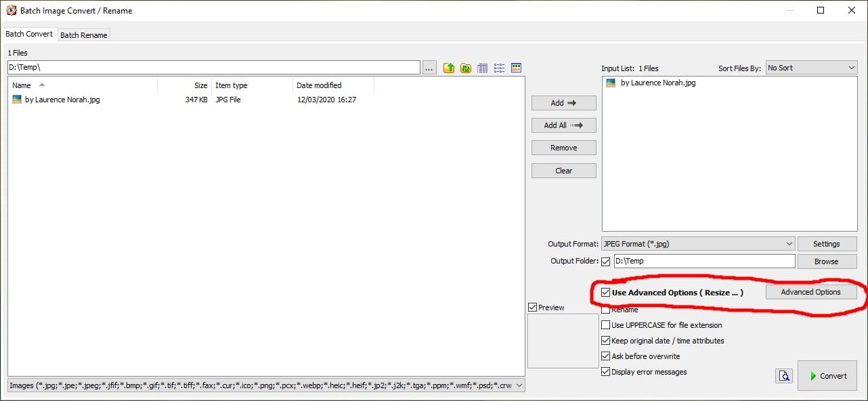The width and height of the screenshot is (868, 401).
Task: Switch to thumbnails view
Action: point(516,67)
